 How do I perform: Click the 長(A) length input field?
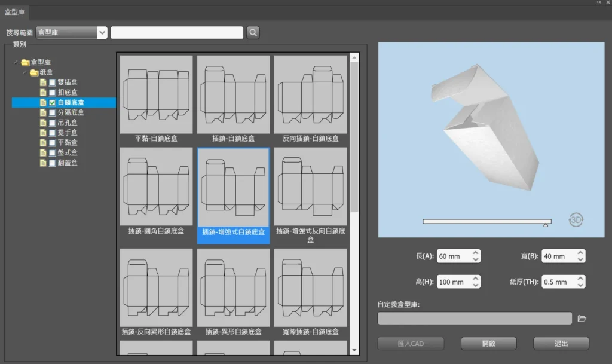click(454, 256)
